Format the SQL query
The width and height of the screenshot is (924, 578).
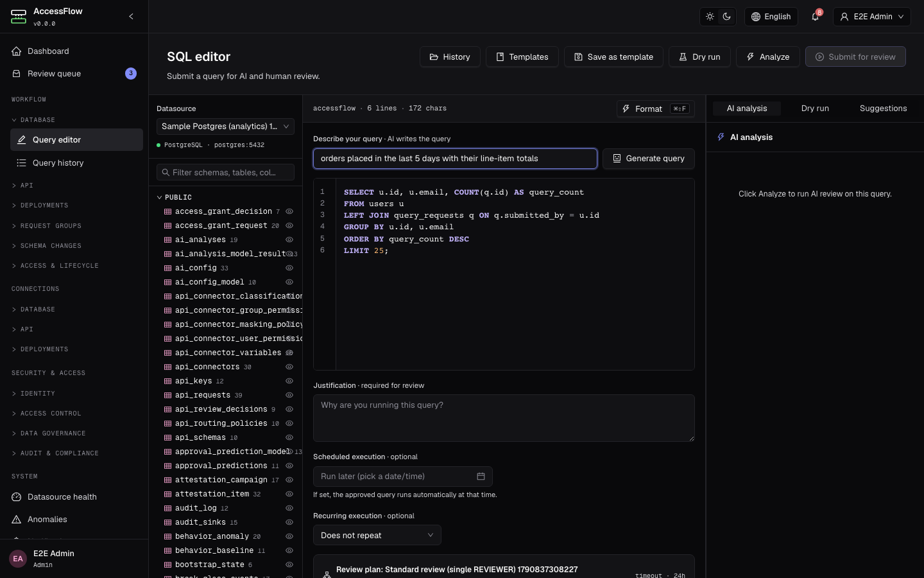pos(655,109)
